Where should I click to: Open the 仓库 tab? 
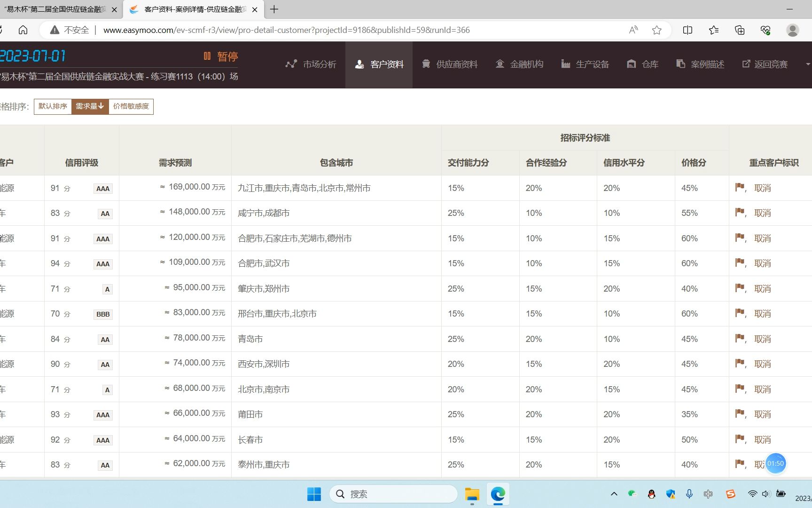(642, 64)
